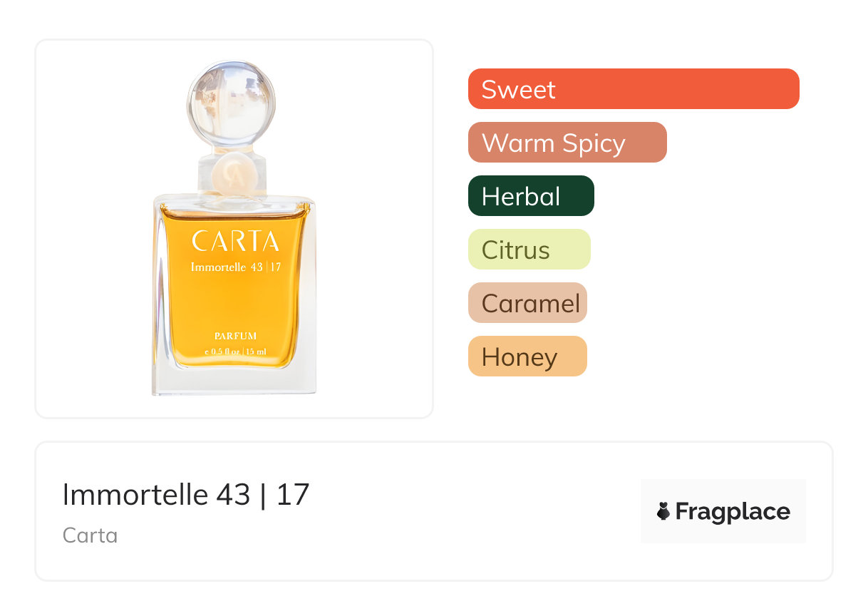This screenshot has height=616, width=868.
Task: Click the Immortelle 43 | 17 bottle text
Action: 235,267
